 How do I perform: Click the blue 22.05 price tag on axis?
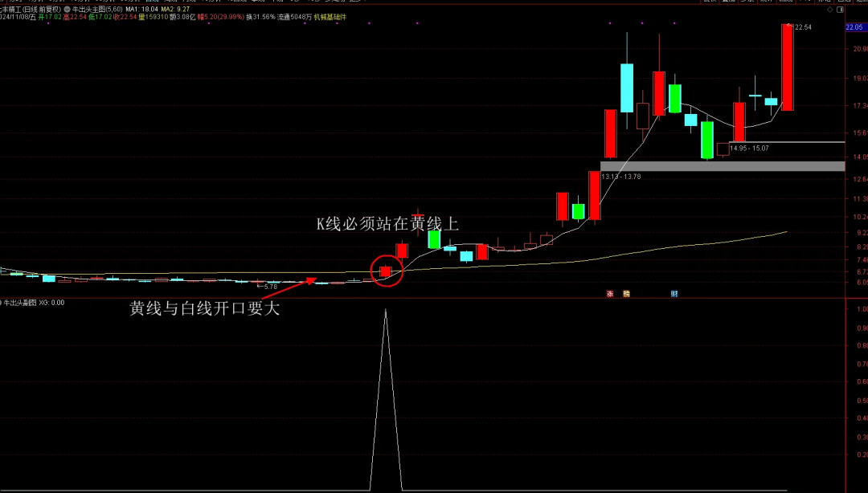tap(854, 27)
